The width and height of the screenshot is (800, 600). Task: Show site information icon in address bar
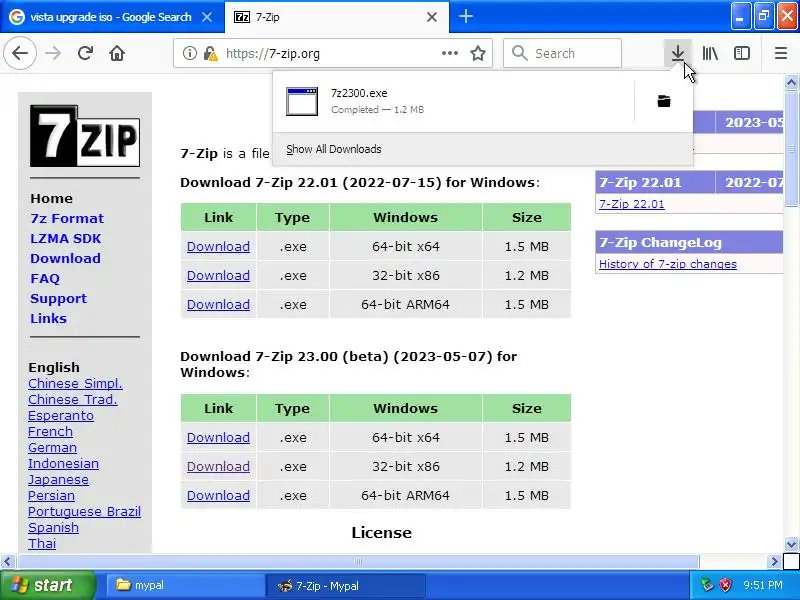point(189,53)
